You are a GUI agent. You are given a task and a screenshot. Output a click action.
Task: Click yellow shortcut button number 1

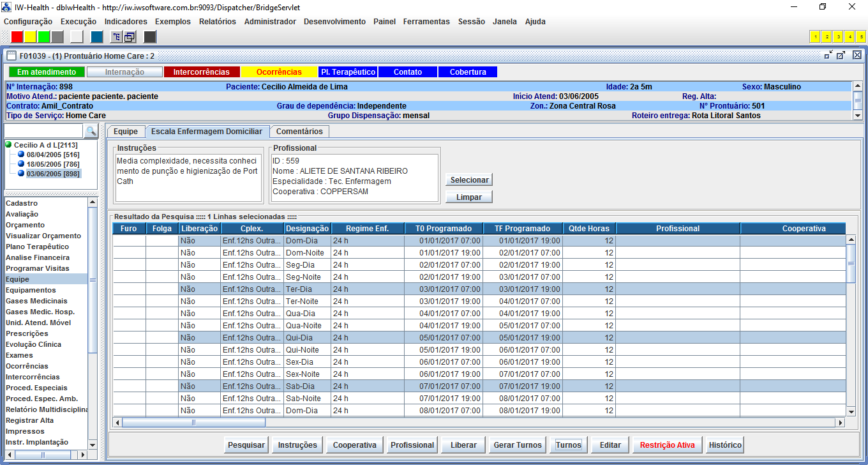click(815, 36)
